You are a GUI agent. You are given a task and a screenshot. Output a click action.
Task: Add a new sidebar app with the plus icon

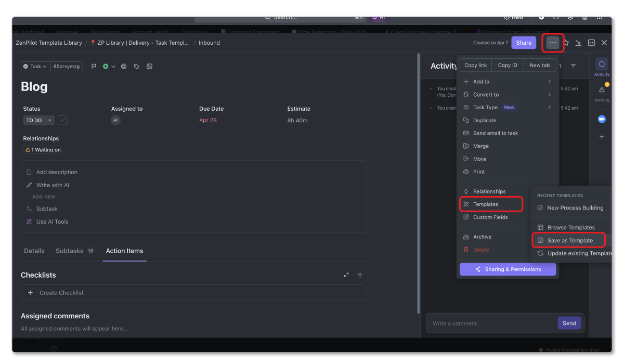602,137
